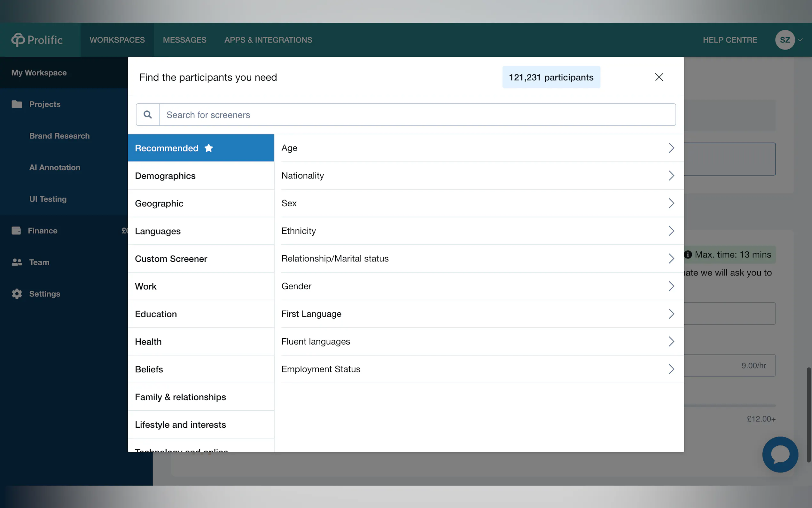Screen dimensions: 812x508
Task: Click the Prolific logo
Action: [37, 40]
